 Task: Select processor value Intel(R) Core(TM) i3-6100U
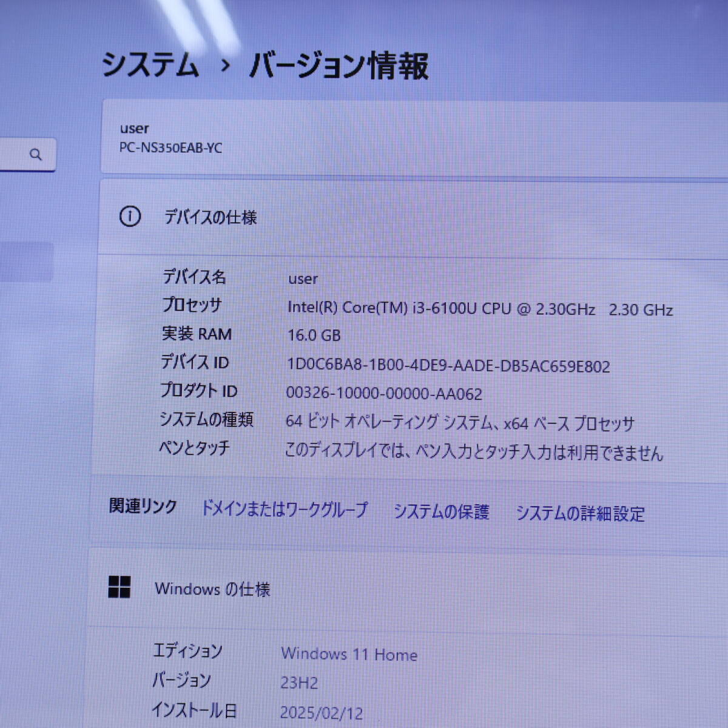point(382,308)
